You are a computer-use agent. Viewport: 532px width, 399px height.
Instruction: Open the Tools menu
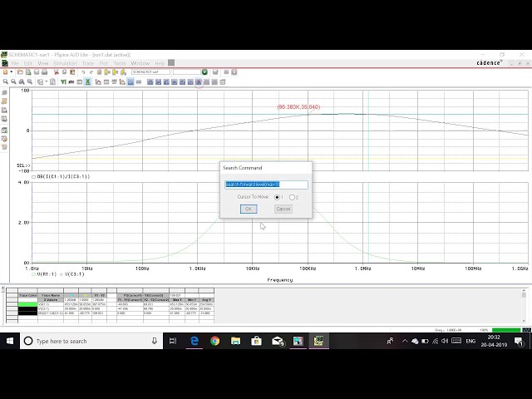click(x=120, y=63)
